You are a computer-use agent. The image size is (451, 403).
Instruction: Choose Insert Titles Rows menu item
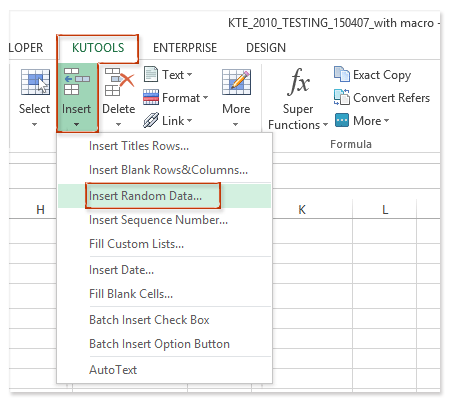pos(164,146)
